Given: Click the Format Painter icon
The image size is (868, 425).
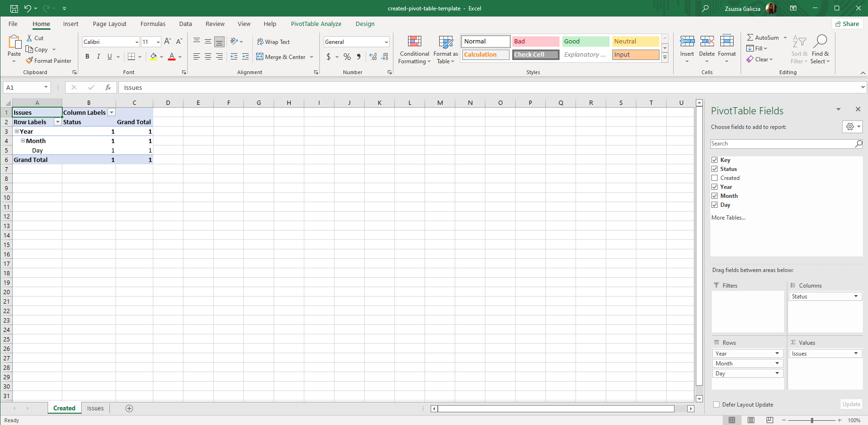Looking at the screenshot, I should (29, 61).
